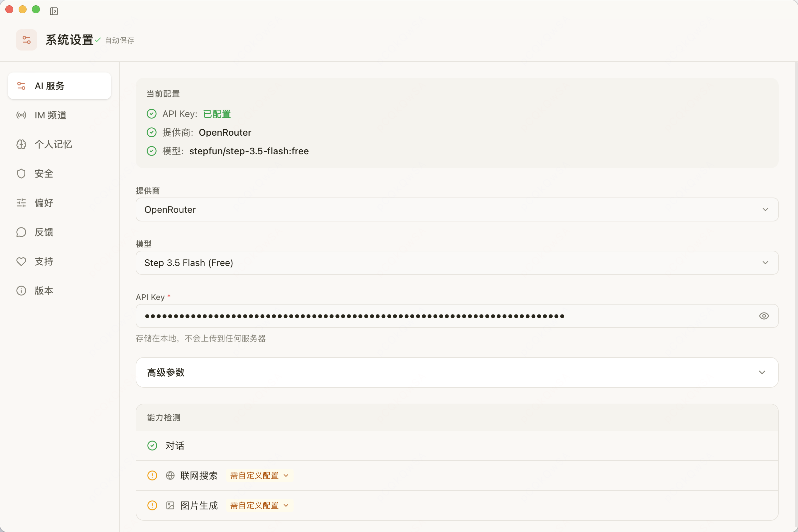The height and width of the screenshot is (532, 798).
Task: Expand the 高级参数 section
Action: (x=457, y=372)
